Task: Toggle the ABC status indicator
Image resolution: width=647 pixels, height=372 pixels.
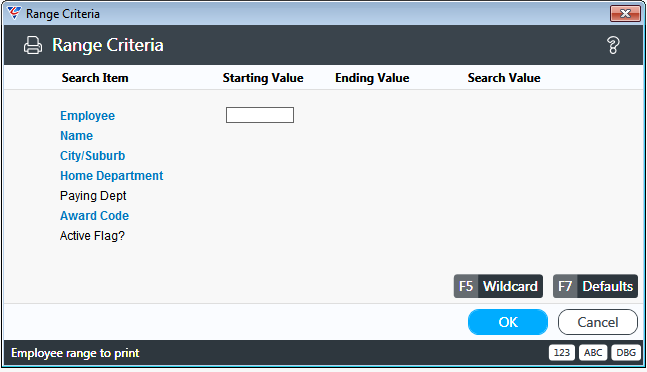Action: pos(593,353)
